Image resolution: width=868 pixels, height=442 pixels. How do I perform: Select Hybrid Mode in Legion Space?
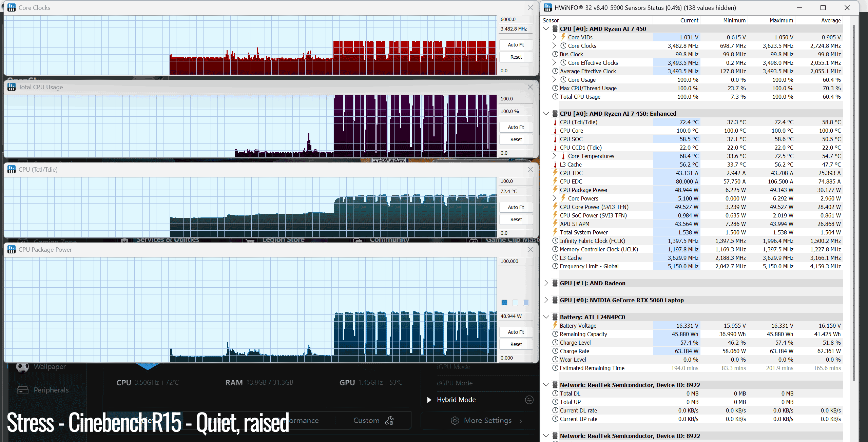click(x=456, y=400)
